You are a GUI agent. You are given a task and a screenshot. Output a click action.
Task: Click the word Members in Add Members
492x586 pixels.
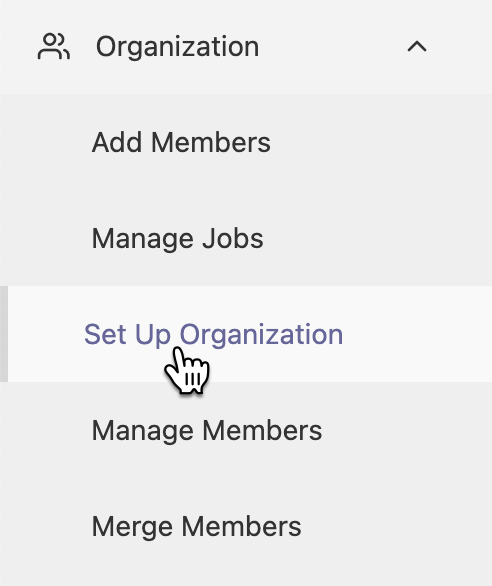pos(211,142)
